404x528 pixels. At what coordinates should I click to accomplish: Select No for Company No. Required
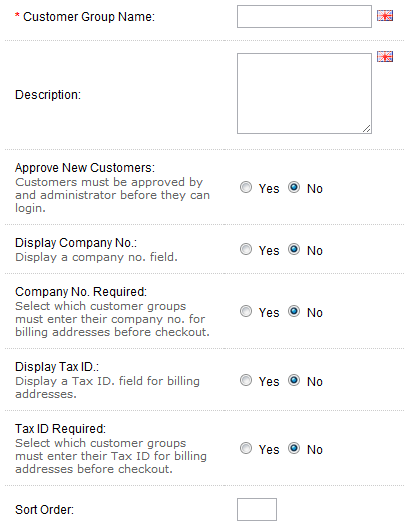point(294,311)
